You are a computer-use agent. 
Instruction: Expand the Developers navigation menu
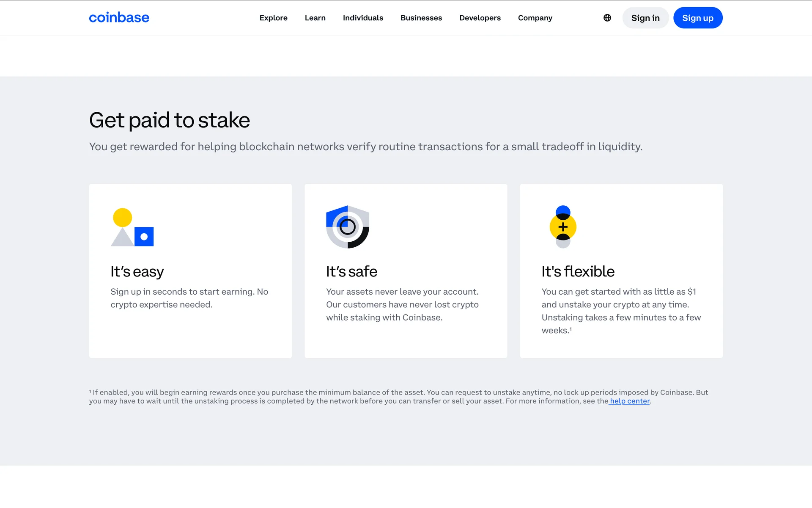(480, 18)
